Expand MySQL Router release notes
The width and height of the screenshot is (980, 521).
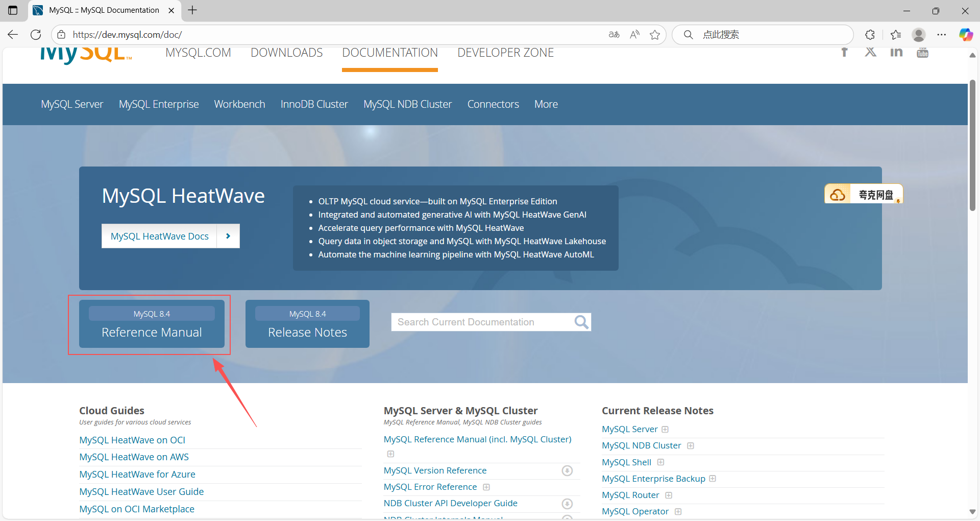[669, 495]
